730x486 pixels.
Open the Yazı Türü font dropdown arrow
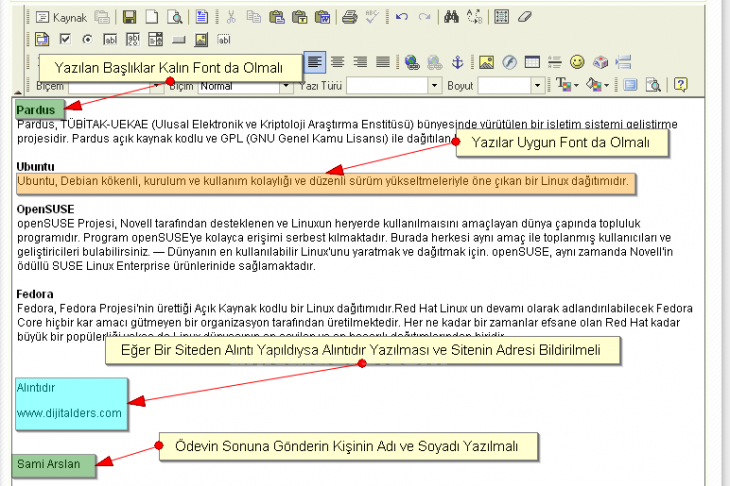(434, 86)
